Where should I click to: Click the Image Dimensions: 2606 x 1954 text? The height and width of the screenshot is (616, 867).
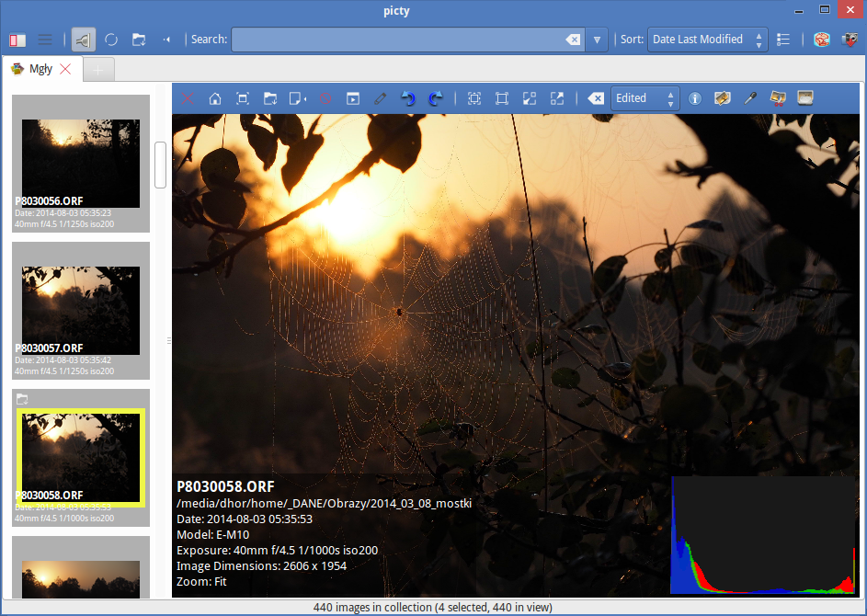(x=261, y=565)
